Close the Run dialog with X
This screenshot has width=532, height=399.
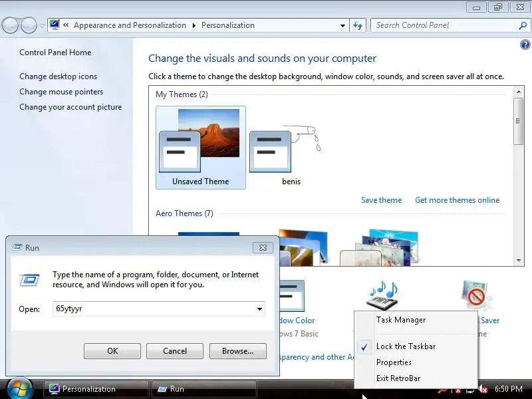(263, 247)
